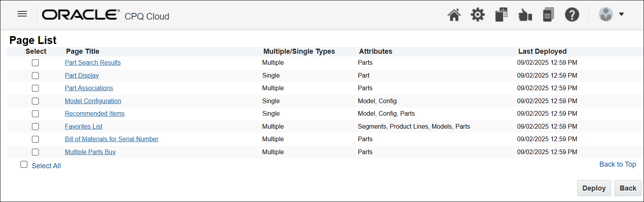Image resolution: width=644 pixels, height=202 pixels.
Task: Open Admin settings gear icon
Action: click(x=478, y=15)
